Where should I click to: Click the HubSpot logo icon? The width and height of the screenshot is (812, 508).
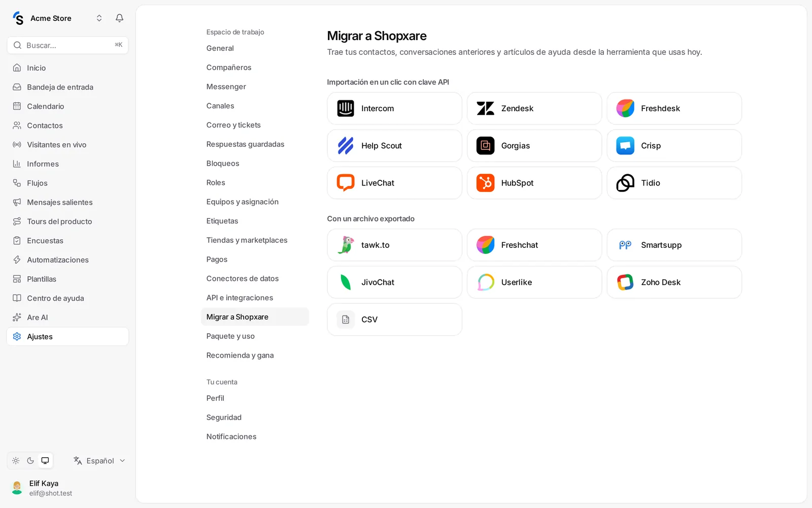[x=486, y=183]
